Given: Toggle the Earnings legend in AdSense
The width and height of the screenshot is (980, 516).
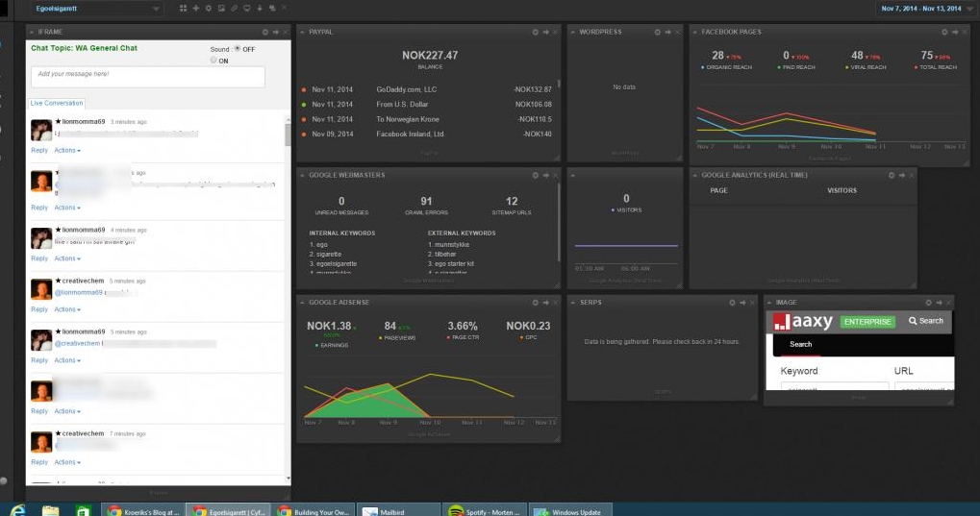Looking at the screenshot, I should pyautogui.click(x=332, y=346).
